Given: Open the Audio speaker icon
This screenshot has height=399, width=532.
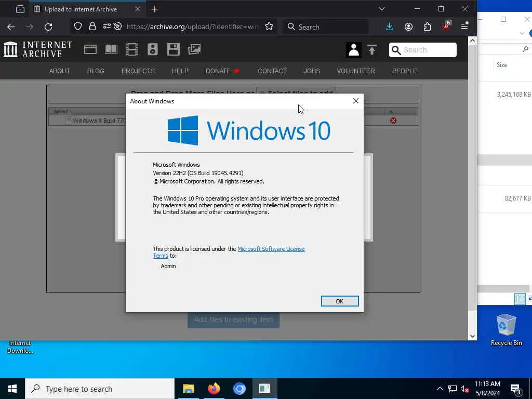Looking at the screenshot, I should tap(152, 49).
